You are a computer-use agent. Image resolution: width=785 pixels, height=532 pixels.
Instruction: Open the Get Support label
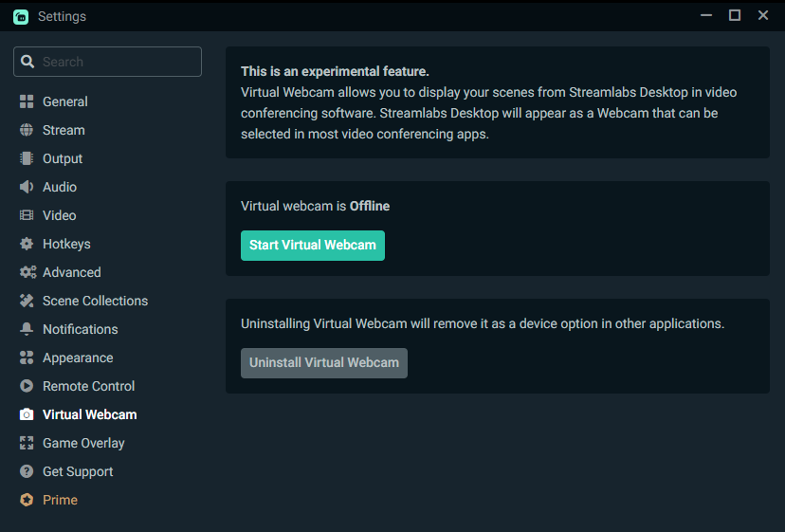[x=78, y=471]
